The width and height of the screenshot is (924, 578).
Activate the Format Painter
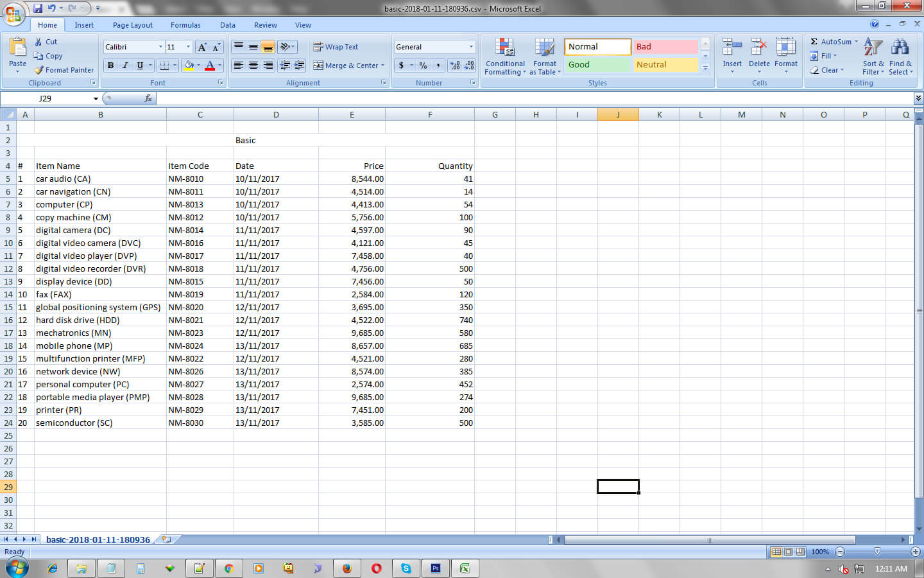64,70
